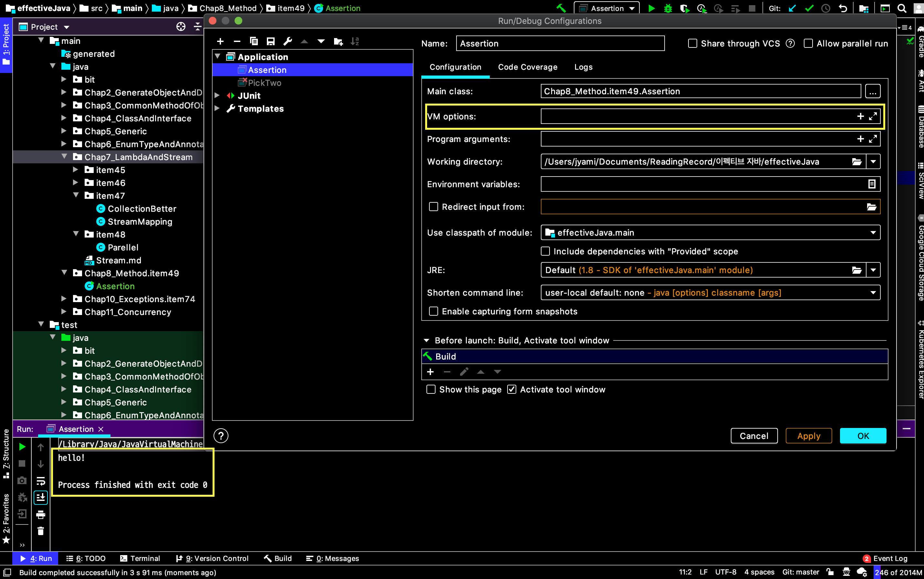Add a new run configuration with the plus icon
924x579 pixels.
220,41
